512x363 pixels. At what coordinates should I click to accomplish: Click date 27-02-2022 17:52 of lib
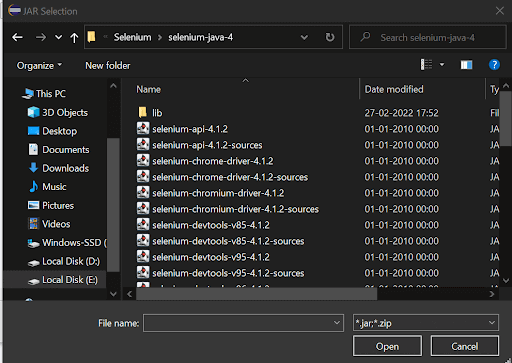tap(401, 113)
